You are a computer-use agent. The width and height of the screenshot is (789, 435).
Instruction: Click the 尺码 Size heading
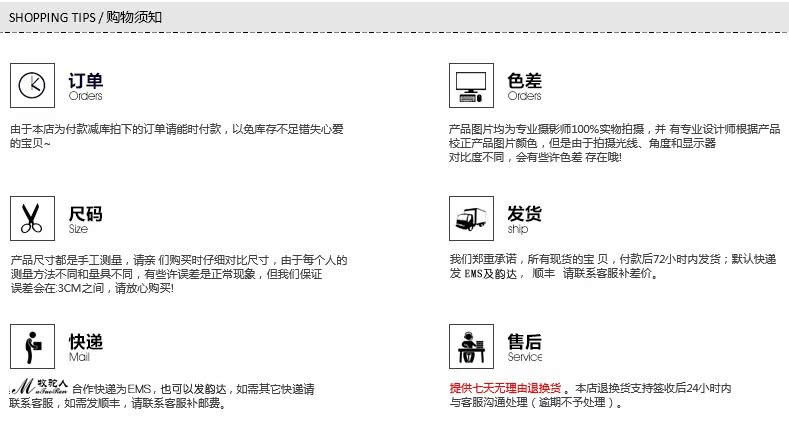(x=86, y=220)
